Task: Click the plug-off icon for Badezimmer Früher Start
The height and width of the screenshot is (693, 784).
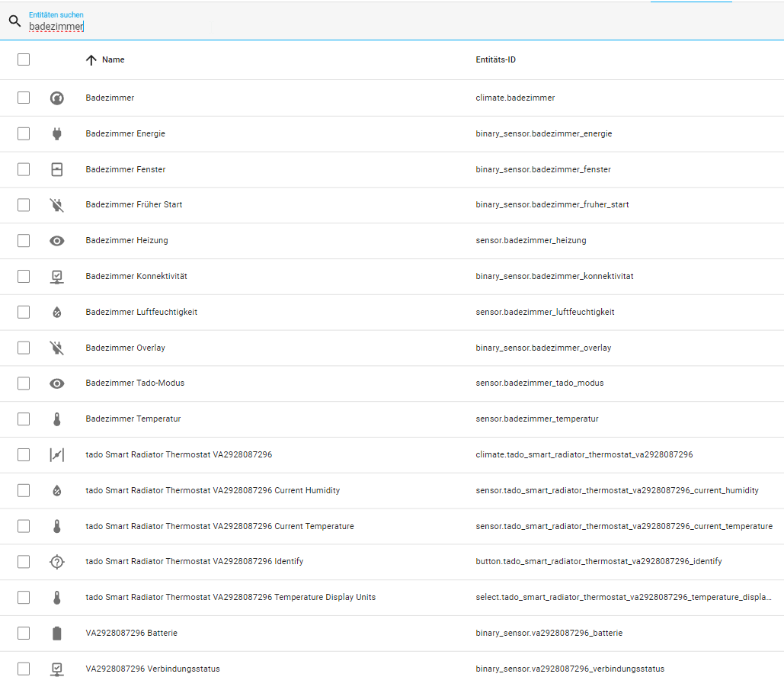Action: (x=57, y=205)
